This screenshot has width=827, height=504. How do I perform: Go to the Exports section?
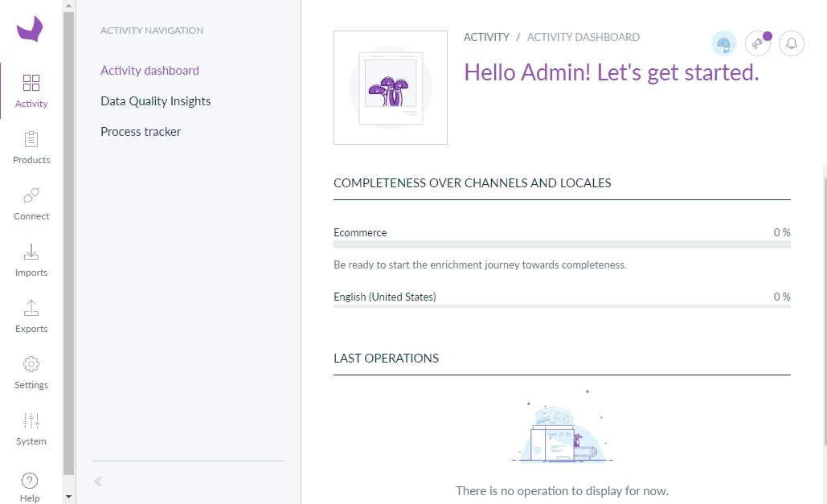pos(31,317)
